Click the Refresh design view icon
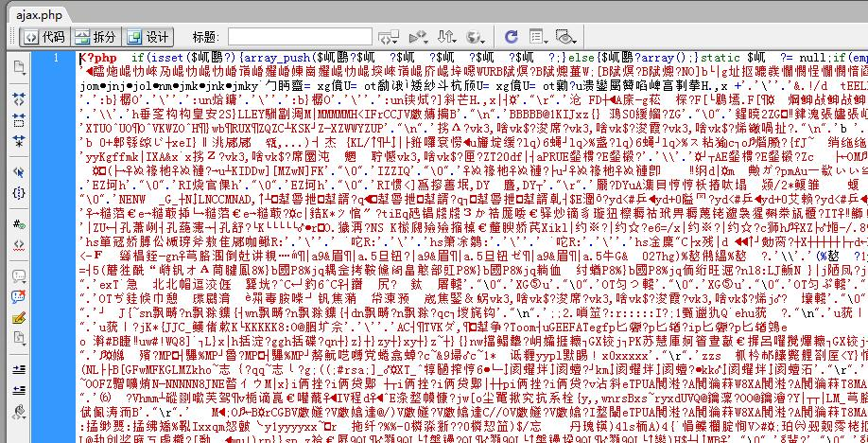Image resolution: width=868 pixels, height=443 pixels. click(511, 37)
